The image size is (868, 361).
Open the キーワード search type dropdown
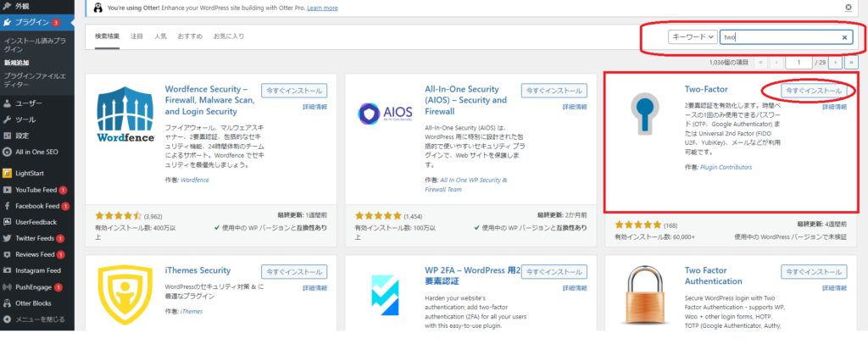(x=693, y=37)
